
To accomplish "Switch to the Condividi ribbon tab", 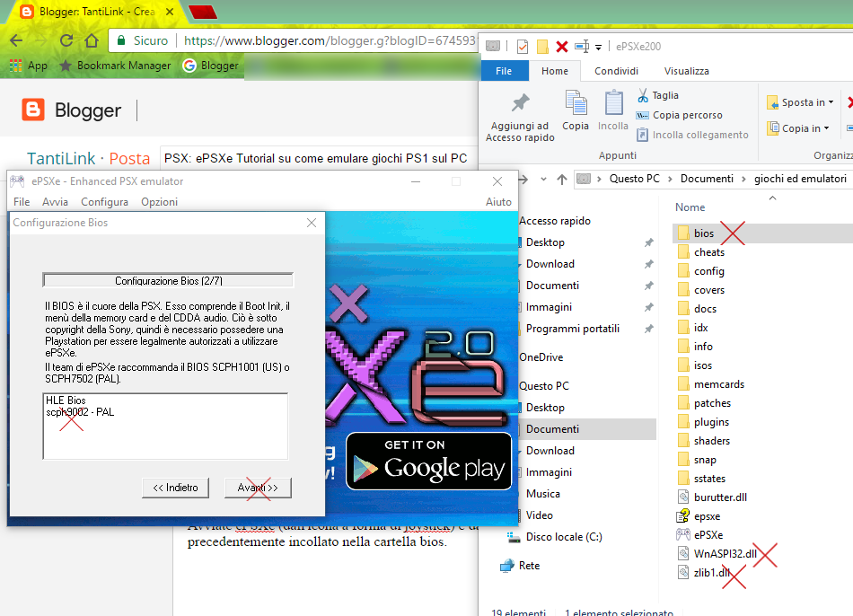I will tap(617, 70).
